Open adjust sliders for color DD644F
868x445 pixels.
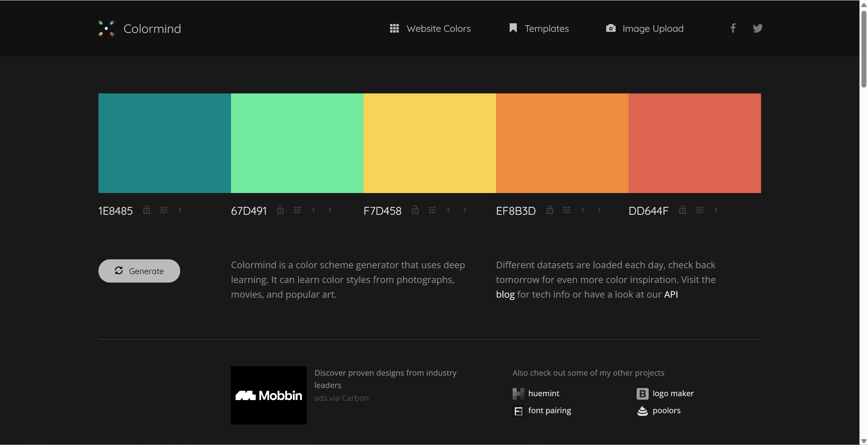tap(699, 210)
